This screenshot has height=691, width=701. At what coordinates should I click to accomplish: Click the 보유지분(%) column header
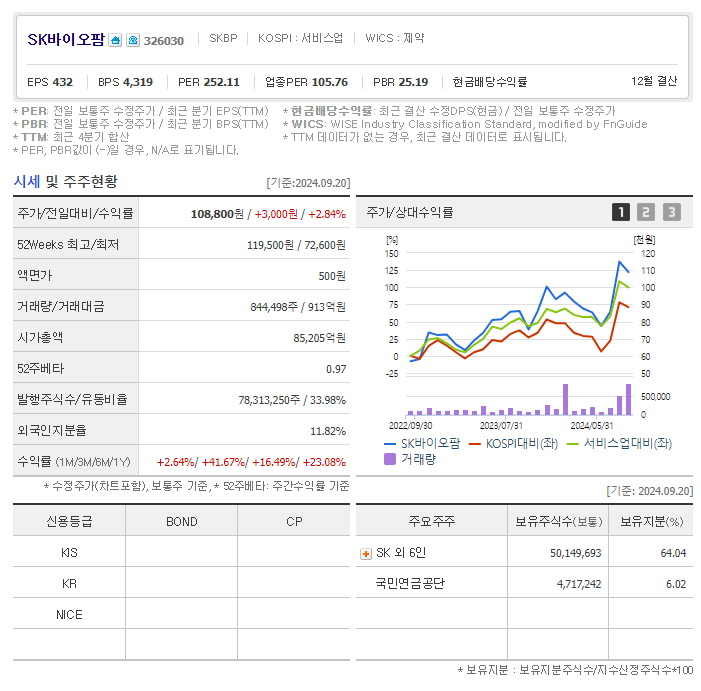[651, 521]
